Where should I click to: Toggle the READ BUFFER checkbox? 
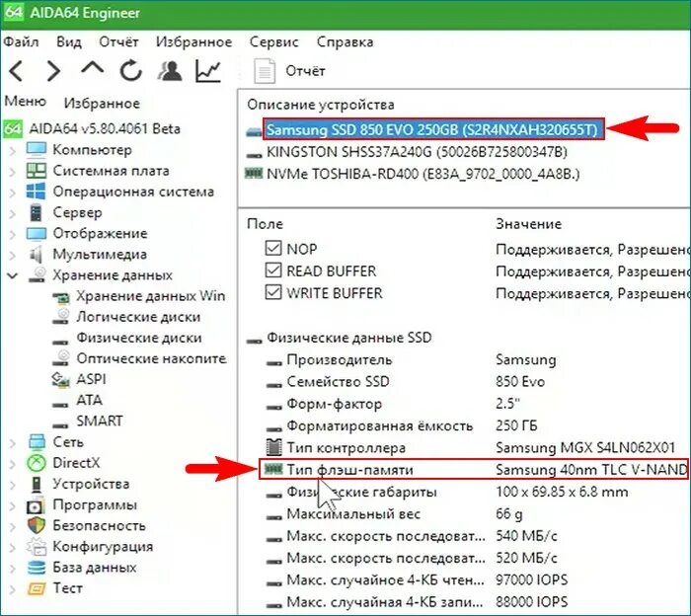click(273, 269)
